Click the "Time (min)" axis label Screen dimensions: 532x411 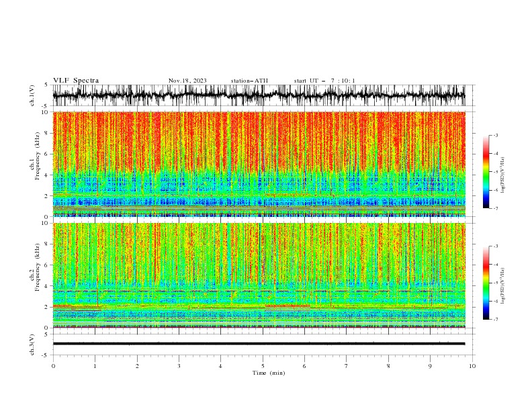coord(269,373)
